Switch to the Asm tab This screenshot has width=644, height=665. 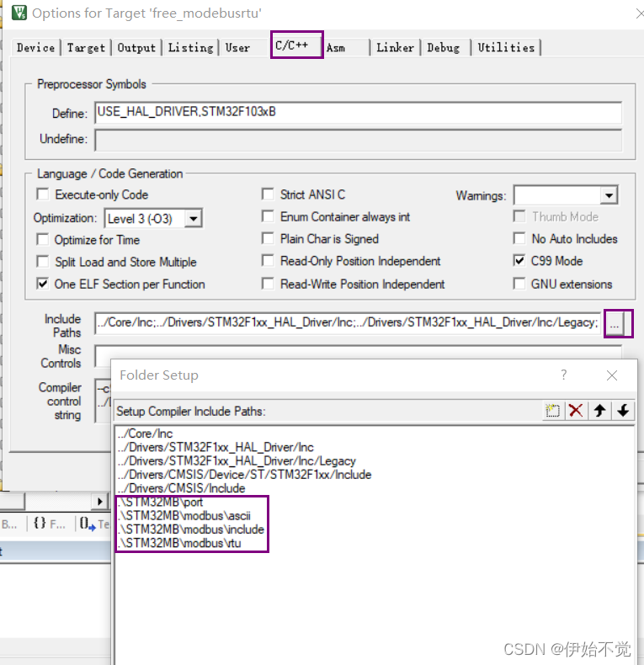tap(336, 47)
